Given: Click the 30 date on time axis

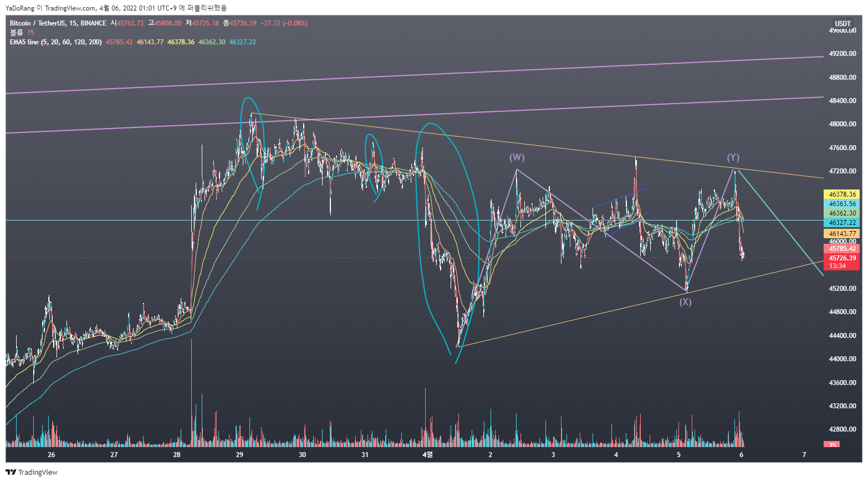Looking at the screenshot, I should 302,455.
